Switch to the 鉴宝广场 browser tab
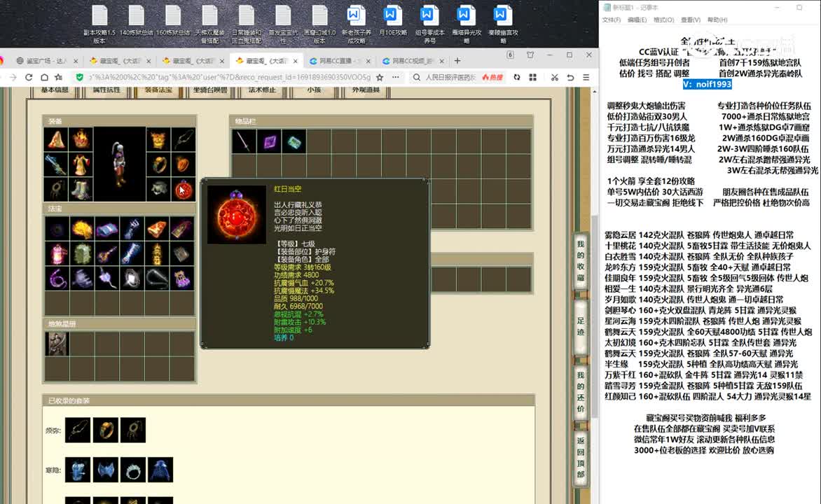The image size is (821, 504). coord(46,61)
